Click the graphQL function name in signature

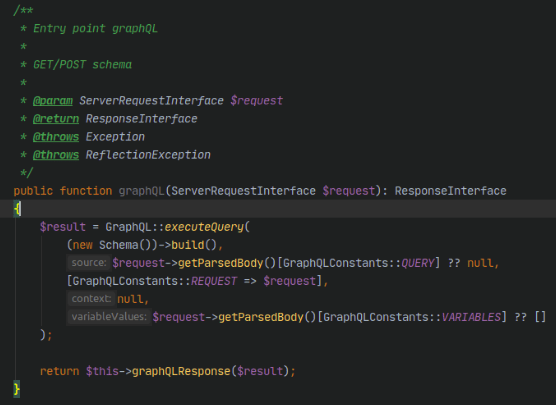point(141,191)
